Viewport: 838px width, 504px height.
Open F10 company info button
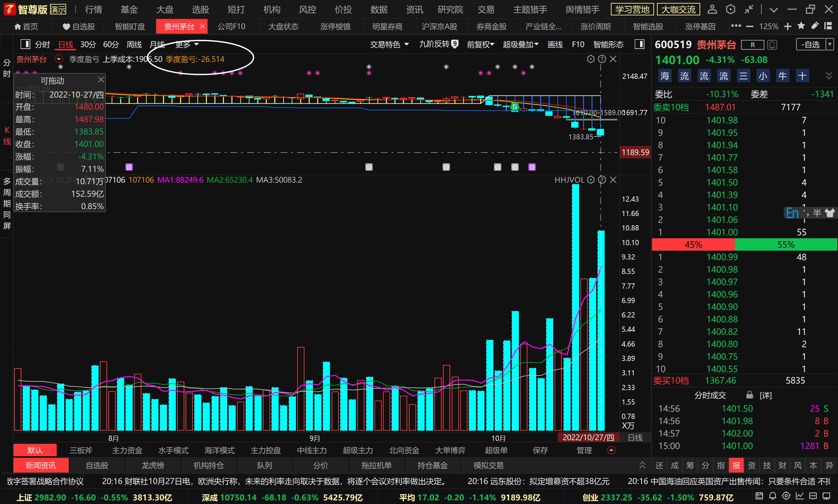578,45
